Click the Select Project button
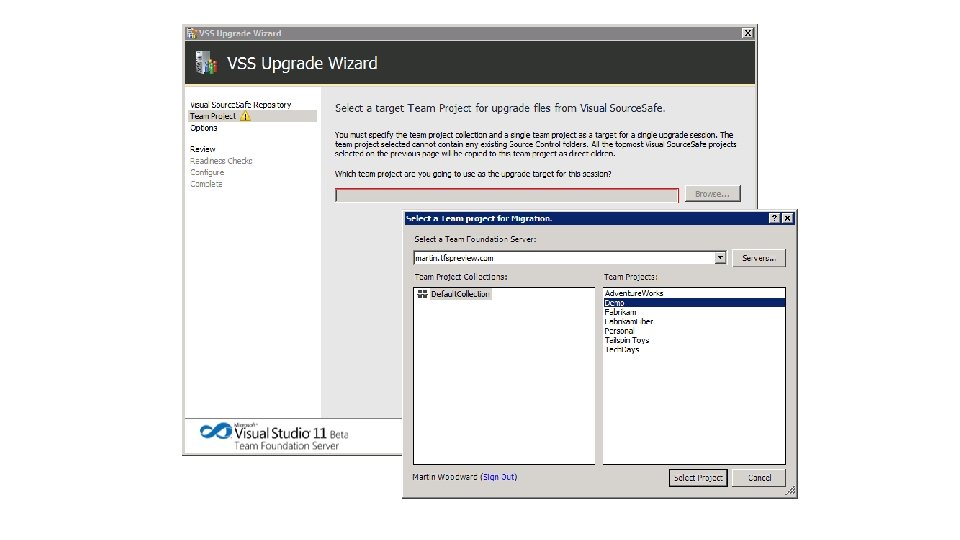The image size is (960, 540). (698, 478)
